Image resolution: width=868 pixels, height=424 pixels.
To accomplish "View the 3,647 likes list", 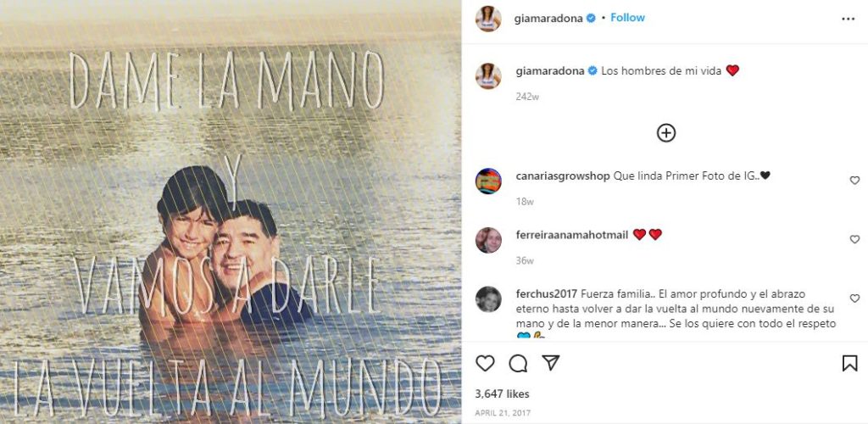I will tap(502, 394).
